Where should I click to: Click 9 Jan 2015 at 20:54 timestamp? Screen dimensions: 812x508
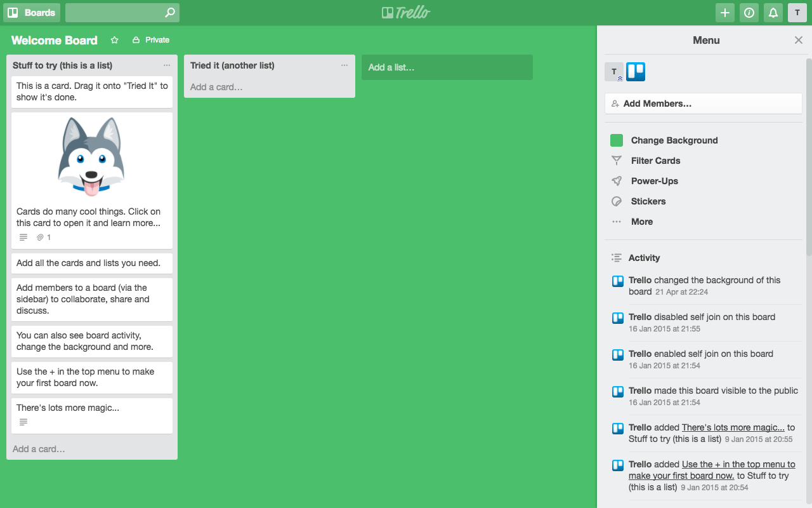coord(714,488)
